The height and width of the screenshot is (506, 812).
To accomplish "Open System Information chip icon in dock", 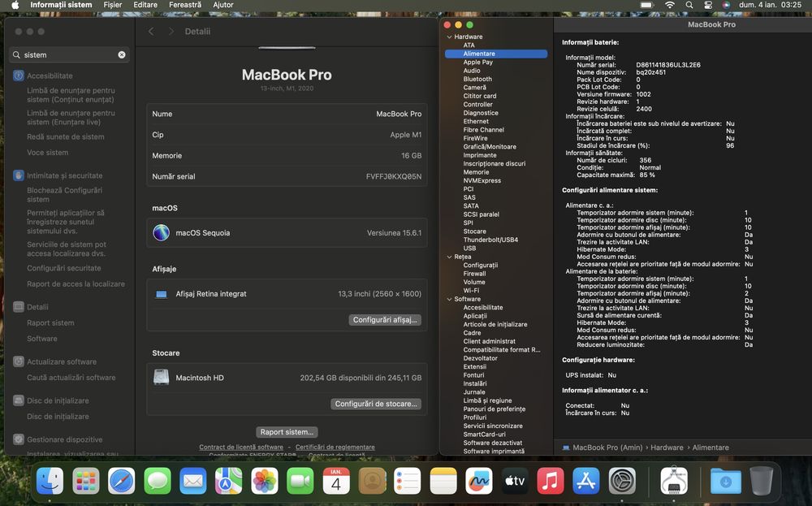I will click(674, 481).
